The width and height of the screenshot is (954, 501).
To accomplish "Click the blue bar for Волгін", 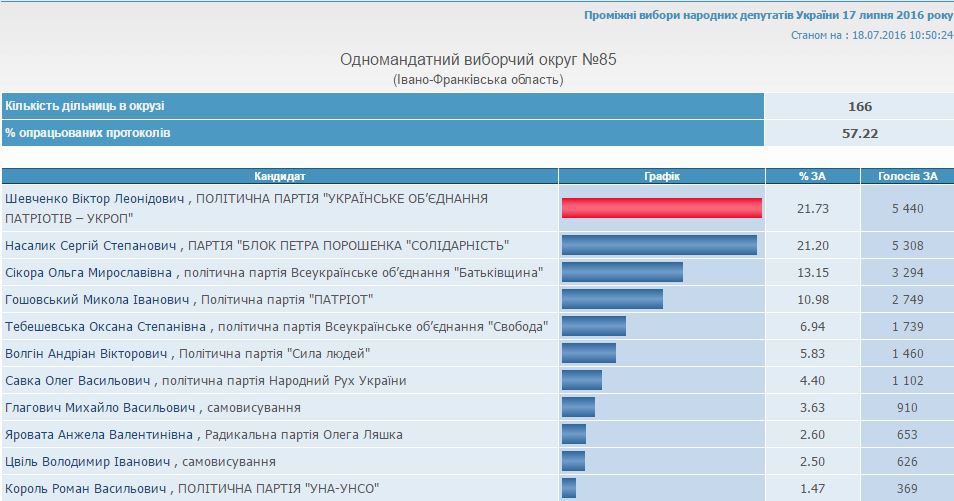I will tap(588, 352).
